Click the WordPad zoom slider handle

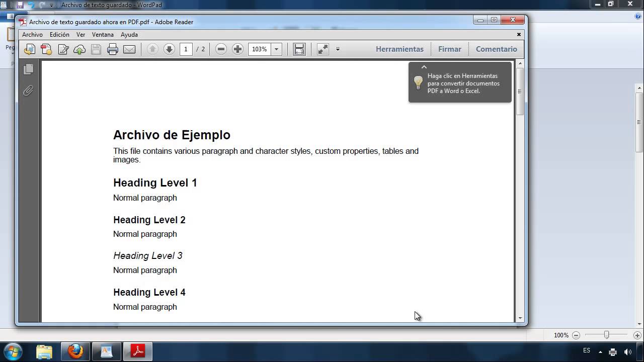[606, 335]
